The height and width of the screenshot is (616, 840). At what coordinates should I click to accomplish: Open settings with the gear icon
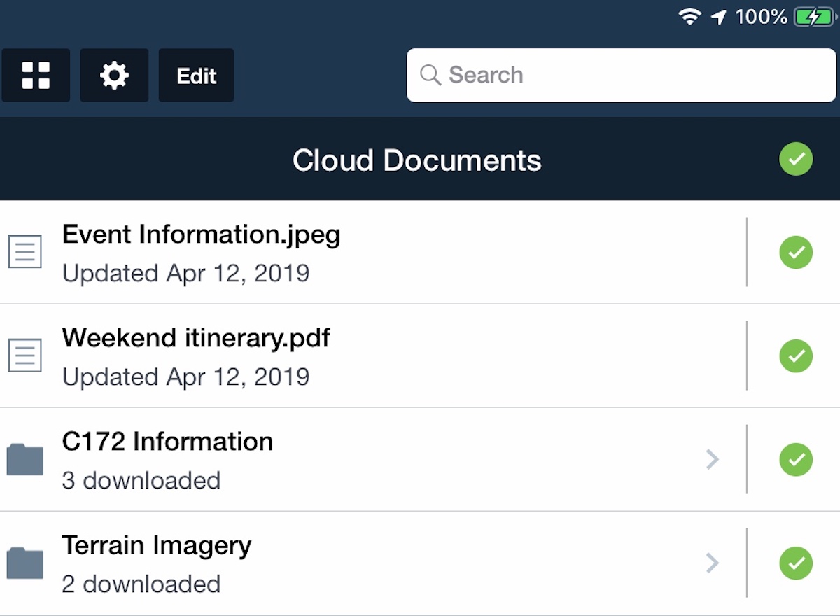114,76
